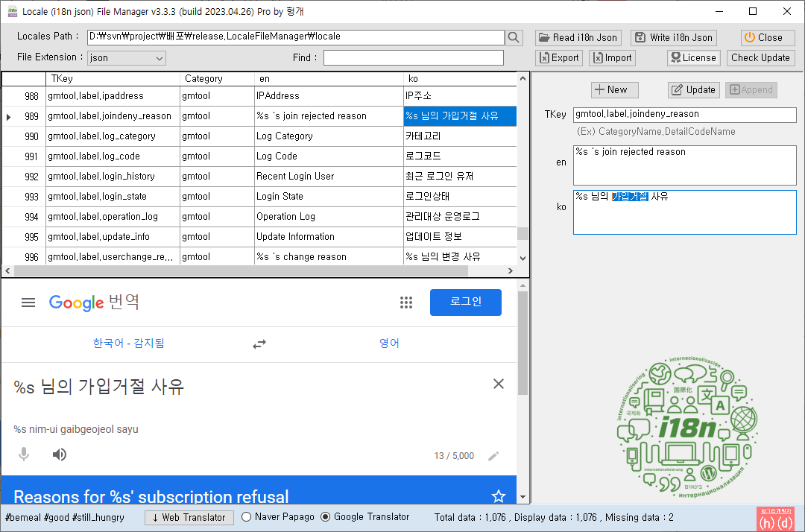Click the Category column header

point(217,78)
